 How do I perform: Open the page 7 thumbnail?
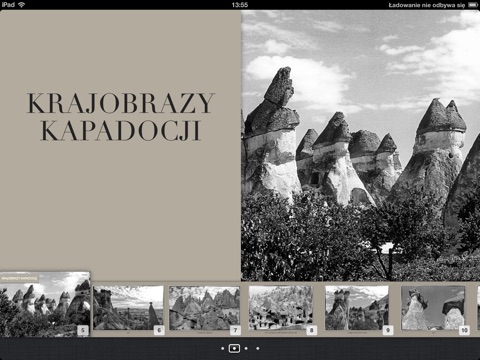click(x=204, y=308)
